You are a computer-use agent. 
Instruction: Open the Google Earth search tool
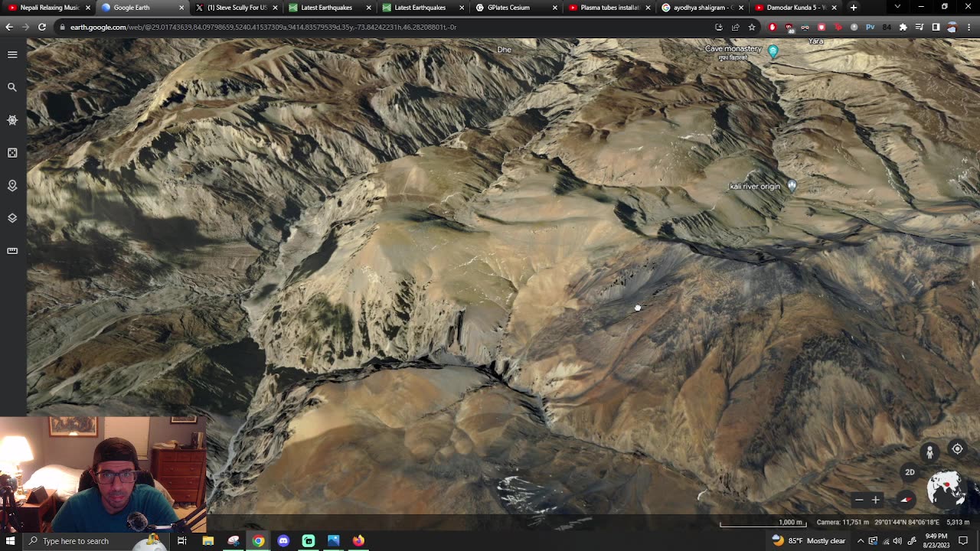tap(12, 87)
